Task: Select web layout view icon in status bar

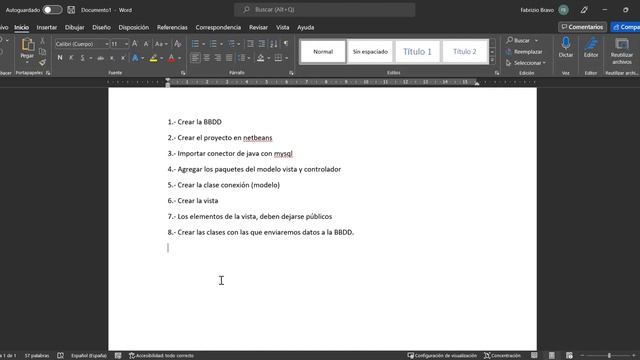Action: point(569,356)
